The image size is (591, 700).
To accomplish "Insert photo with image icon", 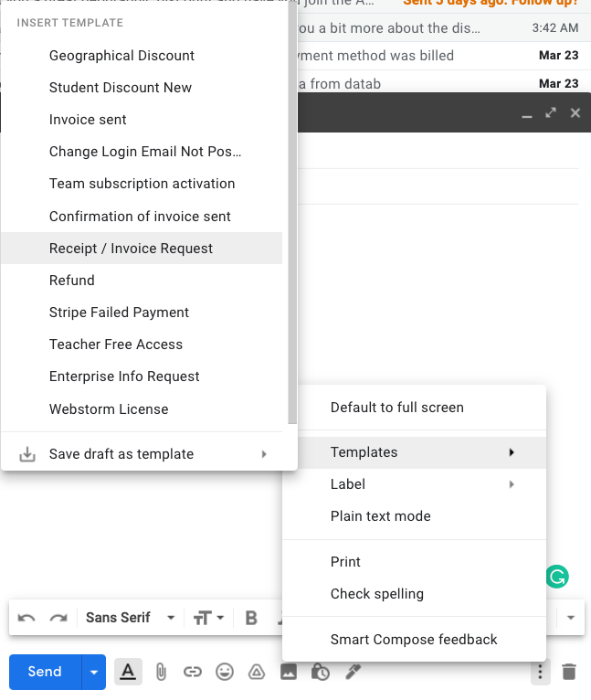I will click(289, 672).
